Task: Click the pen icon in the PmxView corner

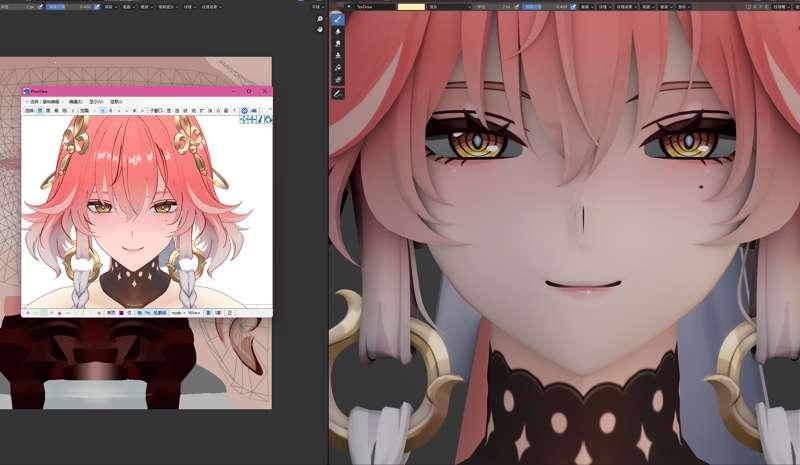Action: [260, 120]
